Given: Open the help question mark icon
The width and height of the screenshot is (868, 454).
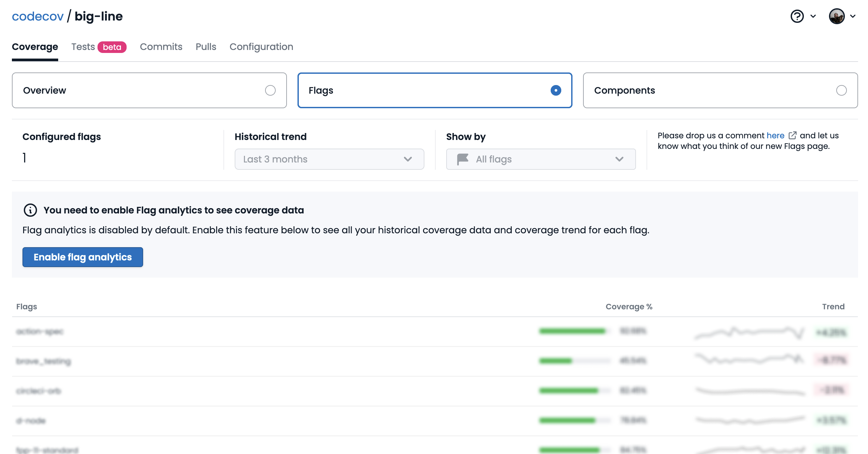Looking at the screenshot, I should [x=797, y=16].
